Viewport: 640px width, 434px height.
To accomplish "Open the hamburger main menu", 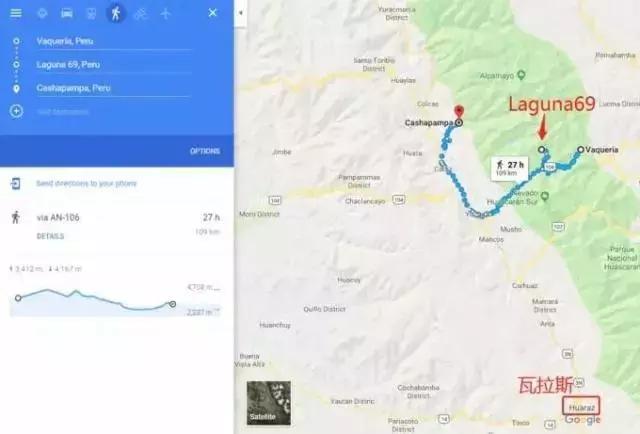I will click(x=16, y=13).
